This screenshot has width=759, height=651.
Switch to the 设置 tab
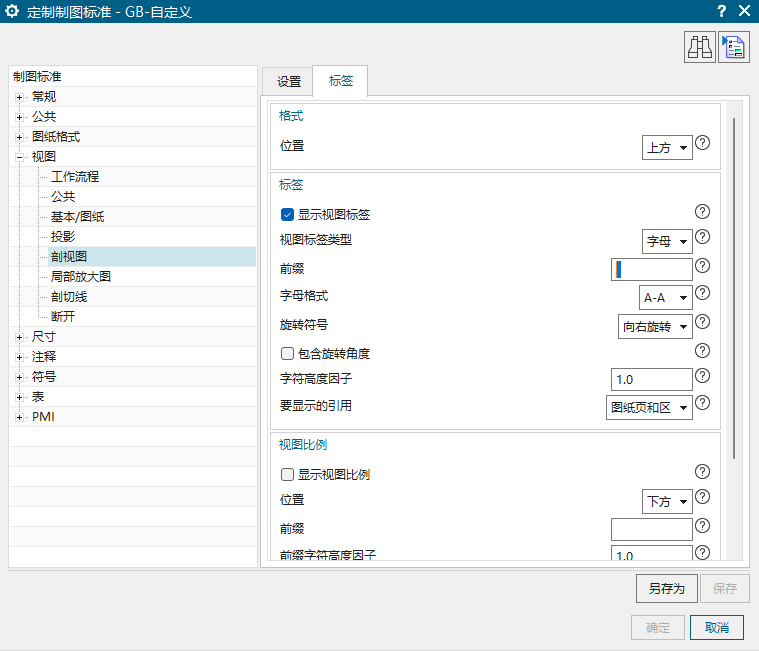(x=288, y=81)
